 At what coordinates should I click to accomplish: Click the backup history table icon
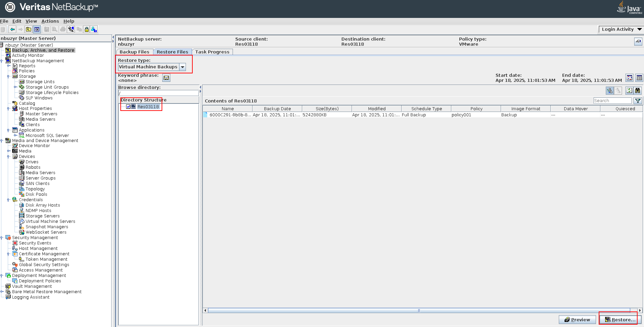click(x=639, y=78)
